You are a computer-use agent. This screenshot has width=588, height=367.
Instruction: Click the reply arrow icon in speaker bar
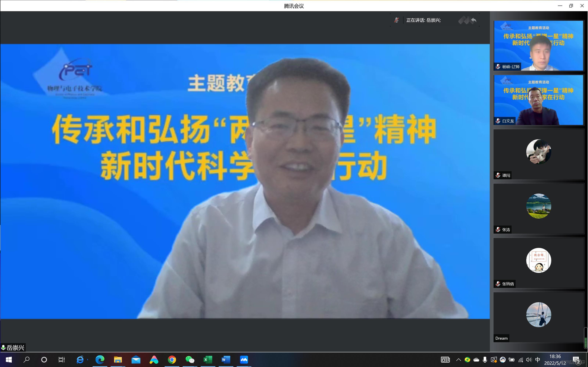(474, 20)
